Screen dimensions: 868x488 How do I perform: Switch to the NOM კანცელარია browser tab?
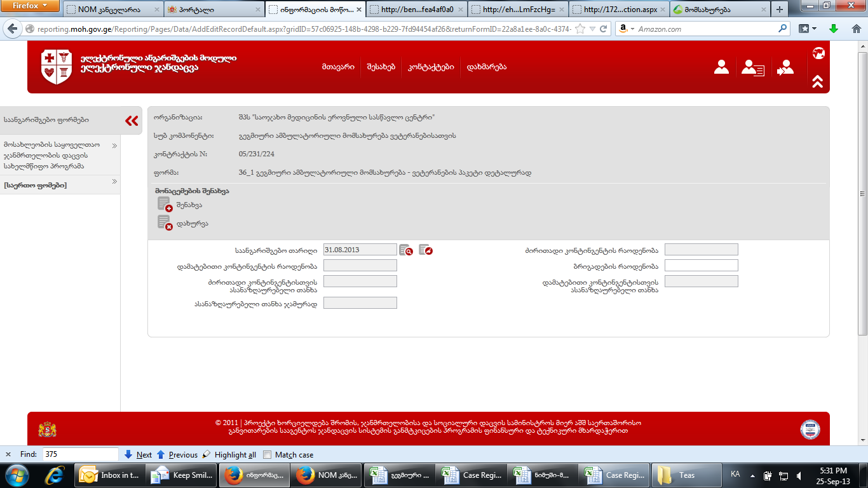[x=112, y=10]
